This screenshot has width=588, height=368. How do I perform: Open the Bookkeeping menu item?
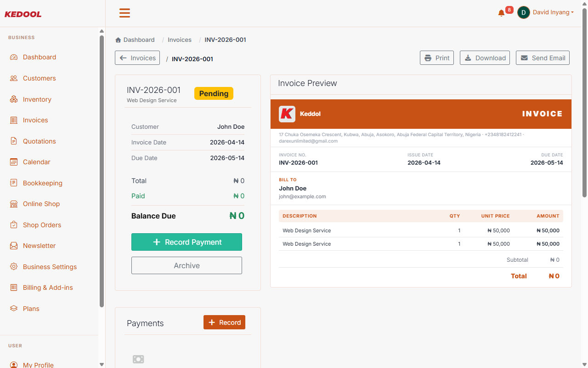43,183
